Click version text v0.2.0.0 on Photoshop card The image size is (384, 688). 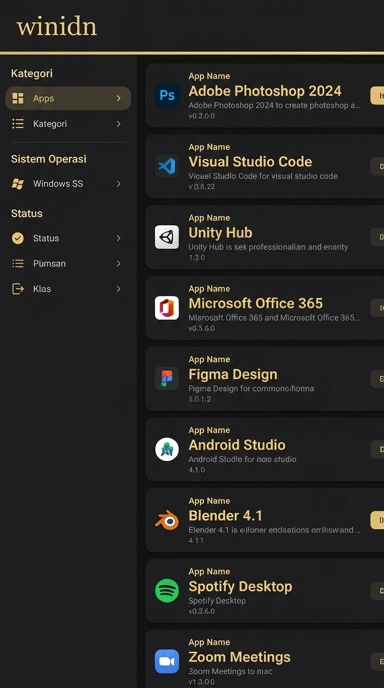coord(202,116)
